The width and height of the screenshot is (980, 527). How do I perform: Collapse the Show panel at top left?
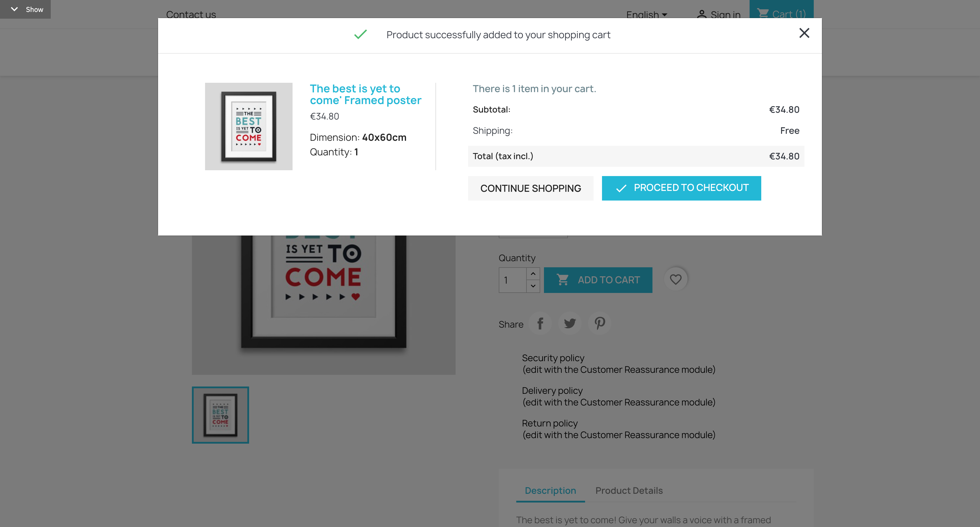point(15,9)
